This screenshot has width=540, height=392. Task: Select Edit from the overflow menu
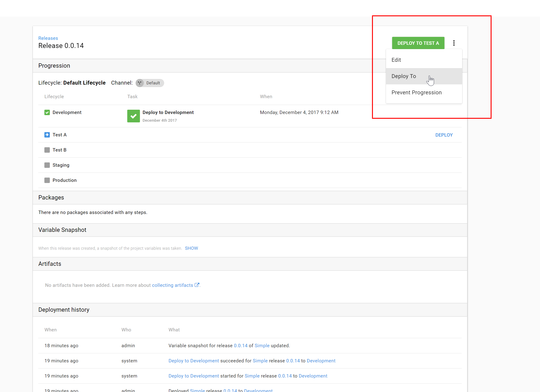pyautogui.click(x=424, y=60)
